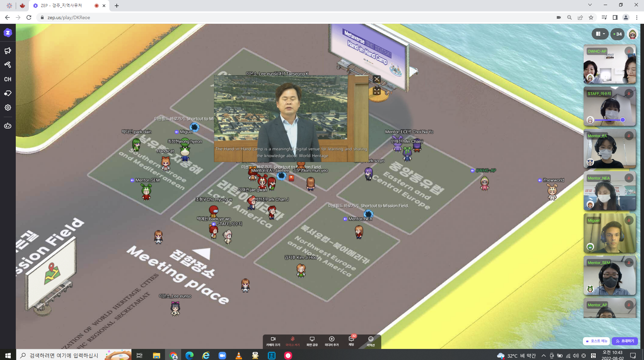644x360 pixels.
Task: Open the reactions (리액션) smiley
Action: click(371, 341)
